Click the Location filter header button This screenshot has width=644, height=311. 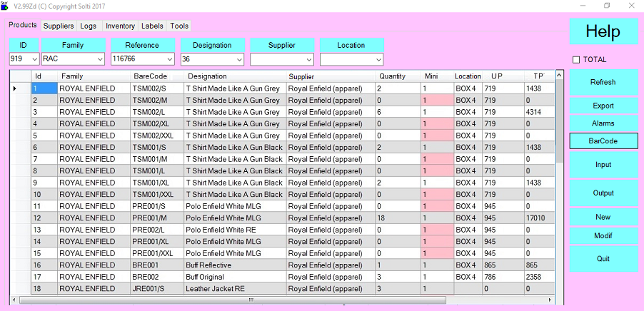(351, 45)
